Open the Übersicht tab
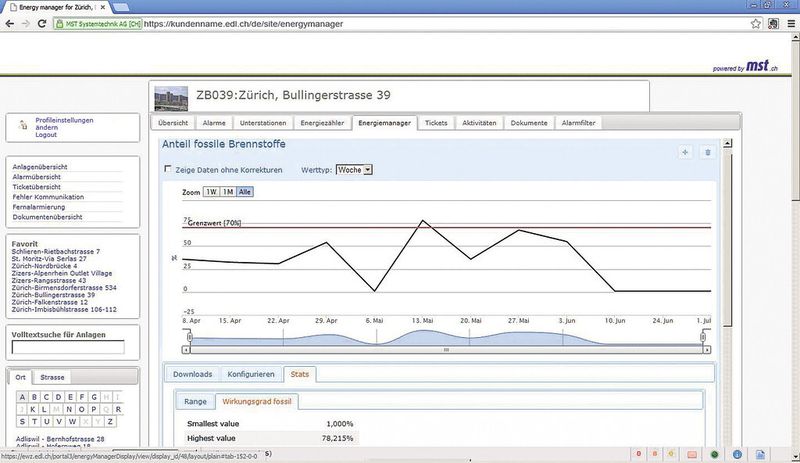This screenshot has width=800, height=463. pos(173,123)
